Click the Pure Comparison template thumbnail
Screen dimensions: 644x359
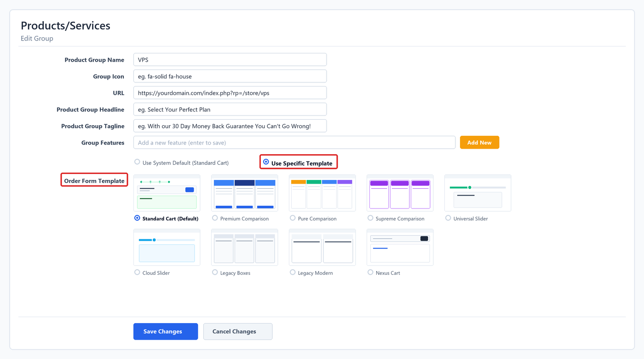point(322,193)
